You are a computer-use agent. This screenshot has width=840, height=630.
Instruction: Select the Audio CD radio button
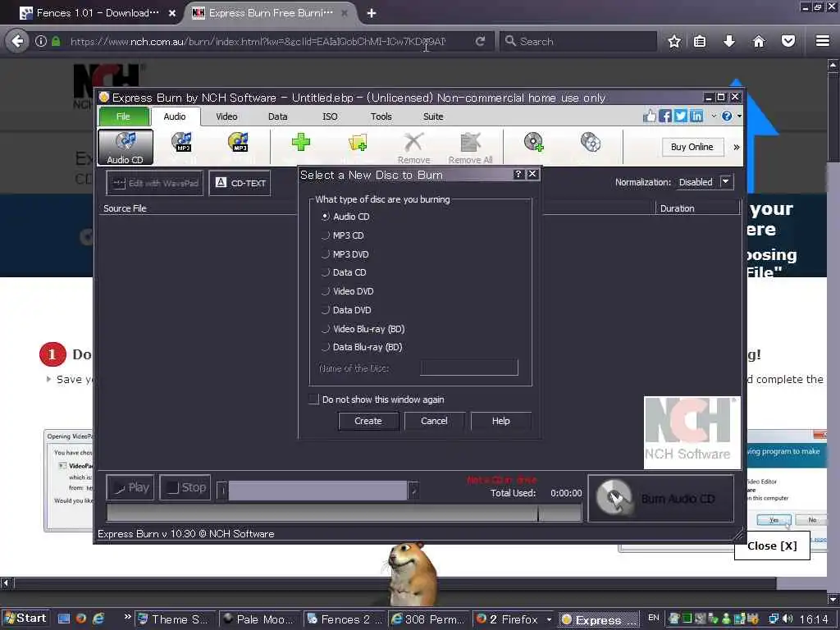(325, 217)
